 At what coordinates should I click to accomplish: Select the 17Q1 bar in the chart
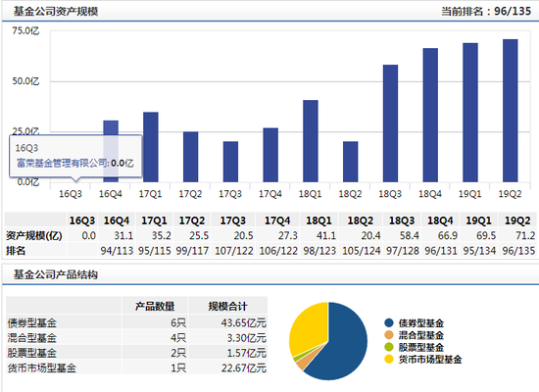coord(151,147)
